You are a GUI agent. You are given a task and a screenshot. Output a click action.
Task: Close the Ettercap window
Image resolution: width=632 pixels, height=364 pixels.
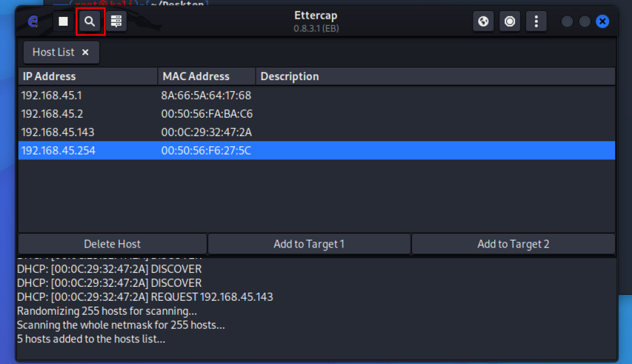pos(602,22)
